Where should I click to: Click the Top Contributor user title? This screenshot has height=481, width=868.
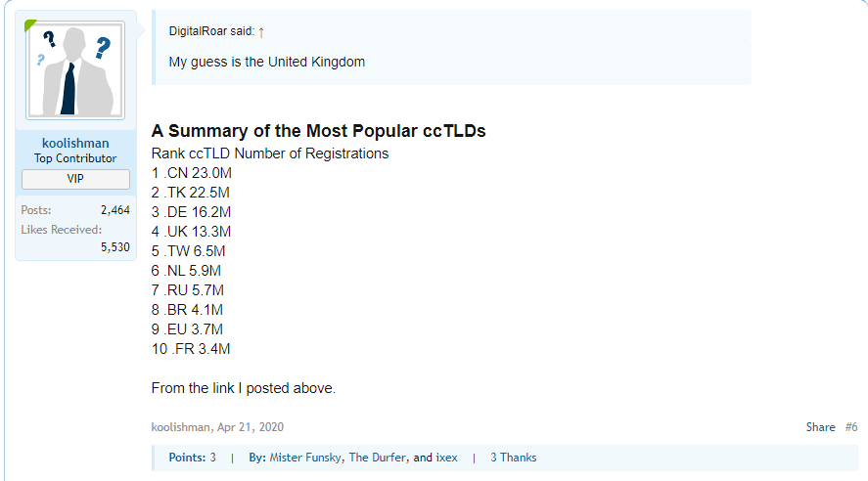pyautogui.click(x=75, y=158)
